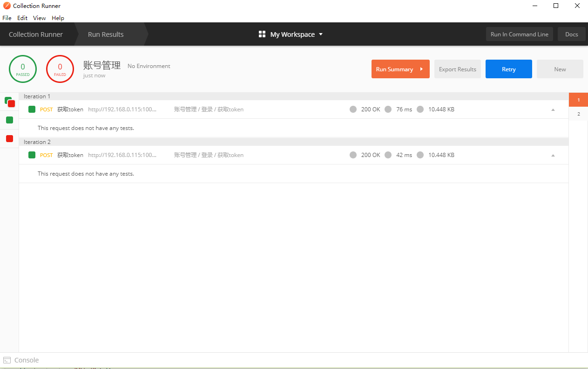Screen dimensions: 588x369
Task: Click request URL in Iteration 2
Action: 122,155
